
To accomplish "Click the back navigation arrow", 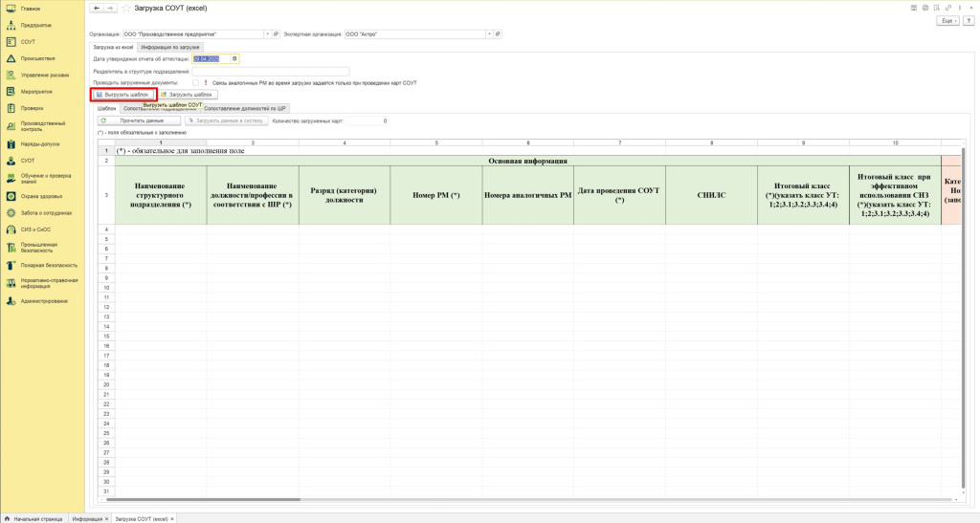I will 97,8.
